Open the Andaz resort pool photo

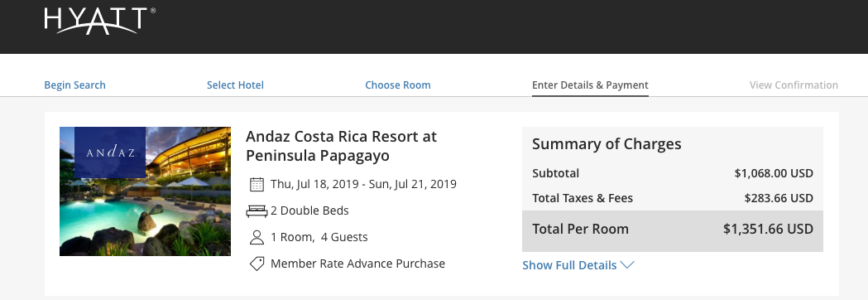(145, 191)
